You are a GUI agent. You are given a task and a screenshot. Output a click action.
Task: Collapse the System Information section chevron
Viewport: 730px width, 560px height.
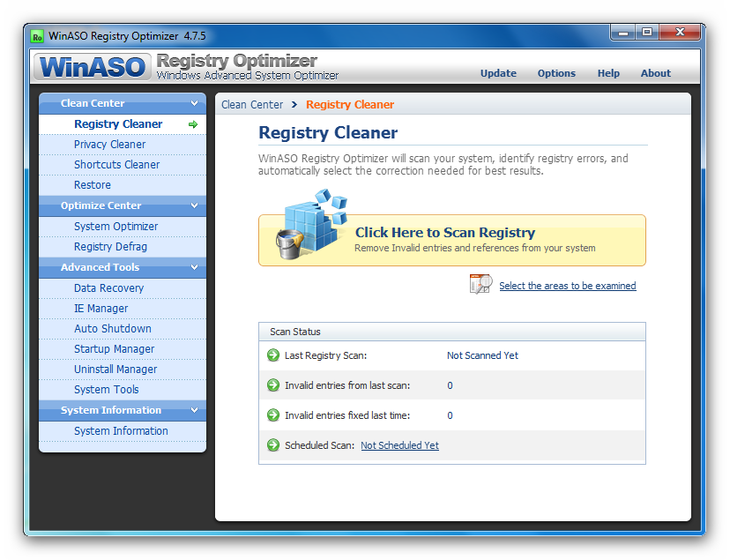click(195, 410)
